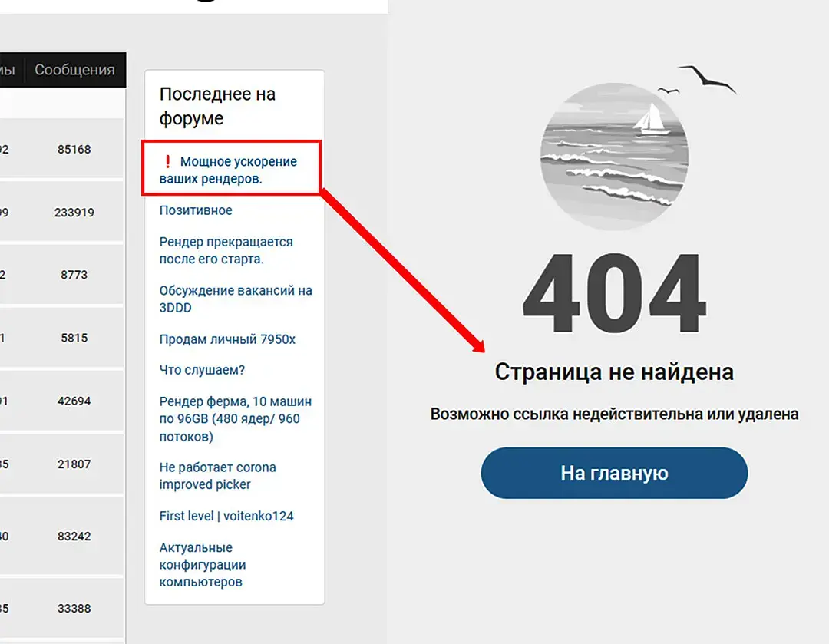Click the large 404 error number

click(x=614, y=292)
